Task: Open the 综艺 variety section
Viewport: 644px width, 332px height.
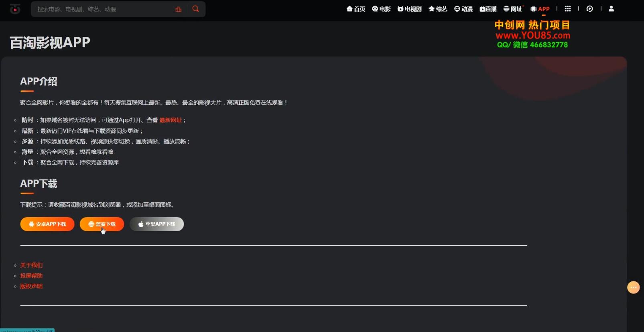Action: pyautogui.click(x=438, y=9)
